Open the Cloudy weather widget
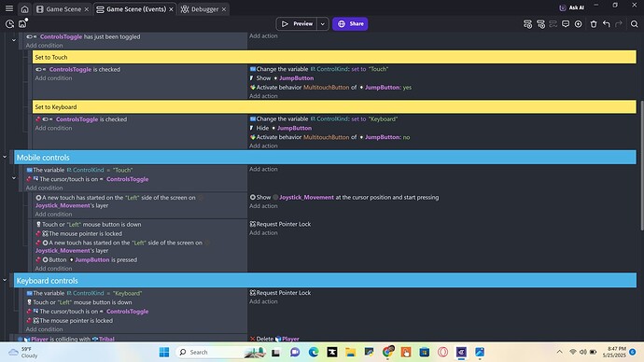The image size is (644, 362). point(24,352)
